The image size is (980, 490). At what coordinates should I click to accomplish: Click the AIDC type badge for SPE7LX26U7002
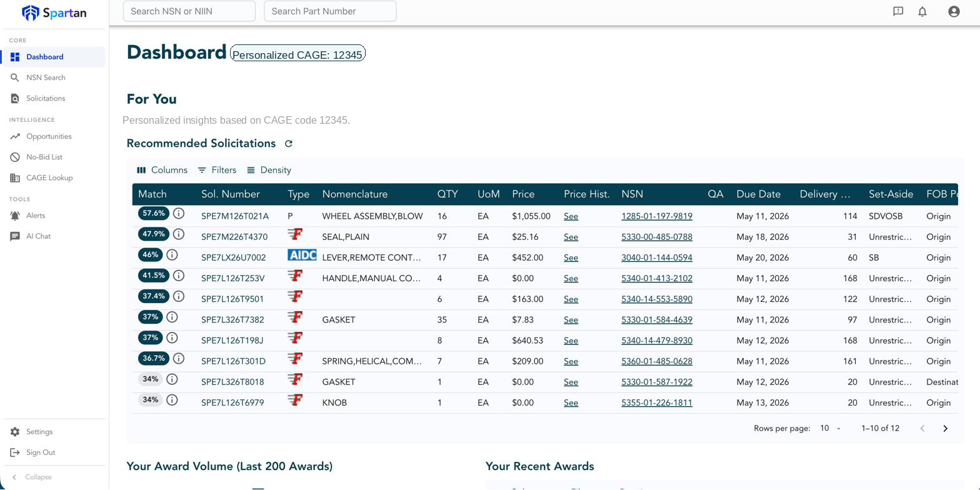[302, 255]
